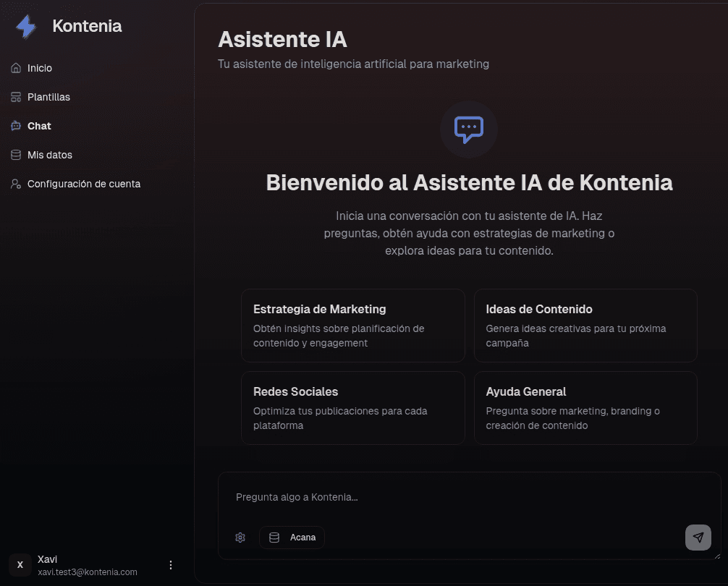
Task: Open the settings gear in the message bar
Action: pyautogui.click(x=240, y=538)
